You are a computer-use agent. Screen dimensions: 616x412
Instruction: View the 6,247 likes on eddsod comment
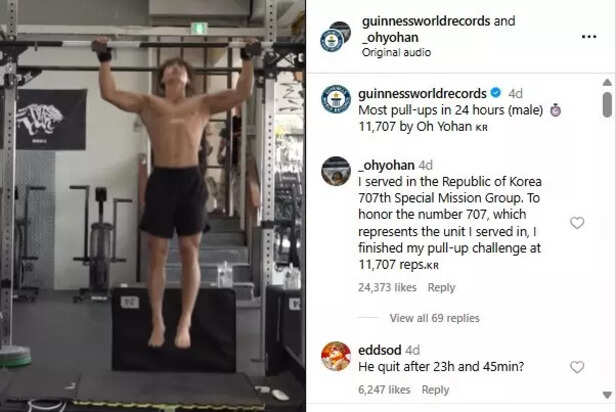coord(384,390)
